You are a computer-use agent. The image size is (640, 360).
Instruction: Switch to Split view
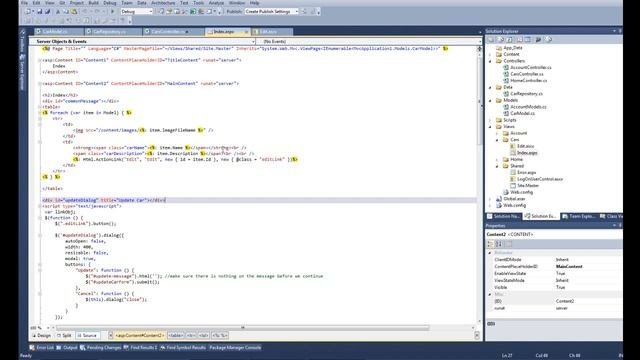click(x=64, y=336)
